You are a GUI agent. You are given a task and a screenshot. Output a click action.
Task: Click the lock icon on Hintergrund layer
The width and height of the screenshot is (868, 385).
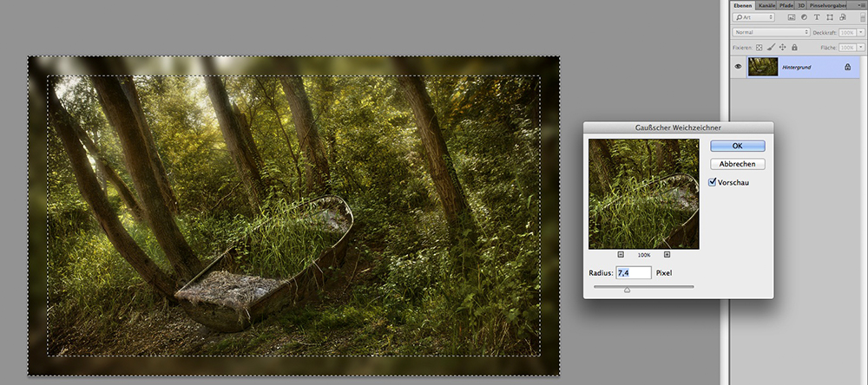click(x=847, y=67)
